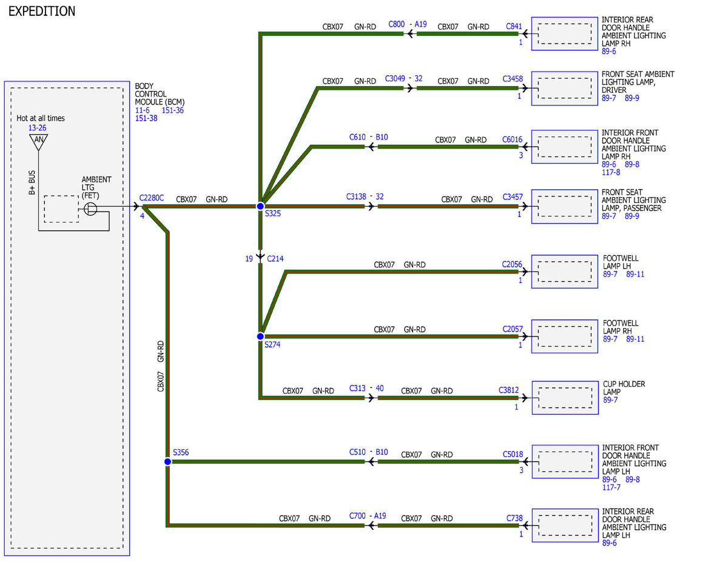Image resolution: width=728 pixels, height=562 pixels.
Task: Select the S356 splice dot
Action: pos(167,461)
